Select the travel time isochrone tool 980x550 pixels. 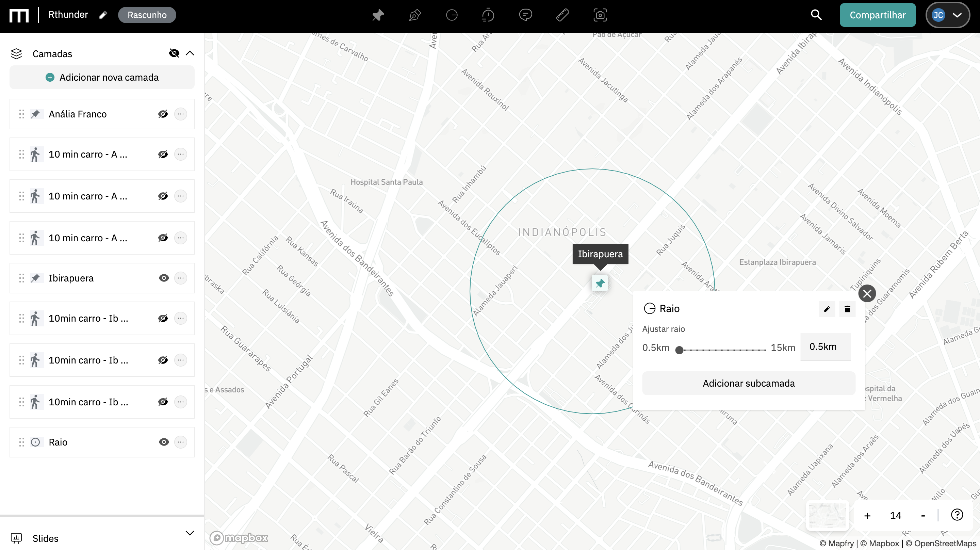(488, 15)
